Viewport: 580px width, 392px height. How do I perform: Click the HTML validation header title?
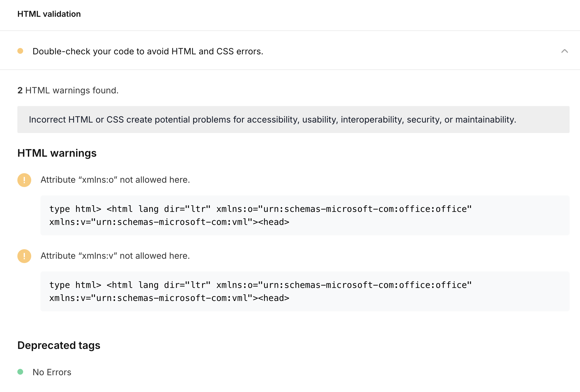pyautogui.click(x=49, y=14)
